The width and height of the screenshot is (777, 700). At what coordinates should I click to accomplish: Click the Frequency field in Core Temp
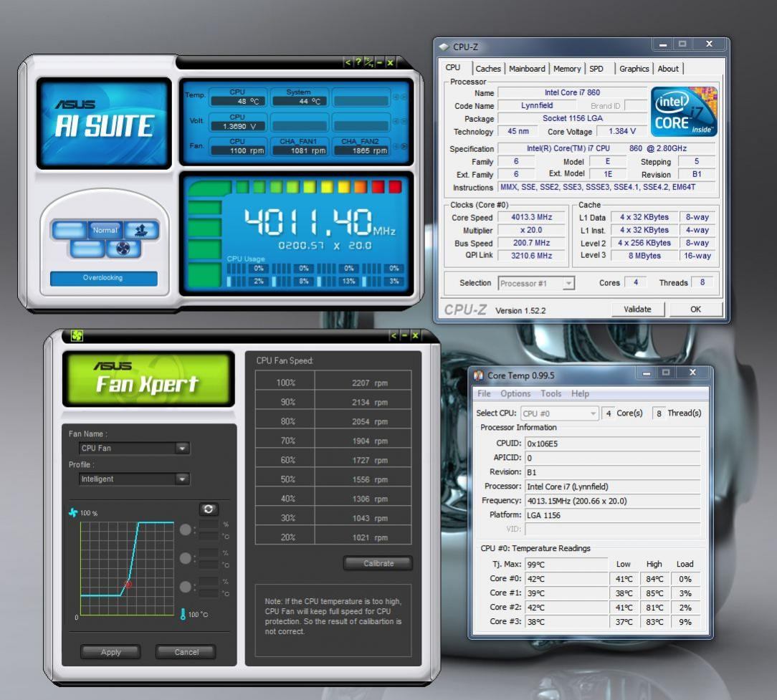coord(612,501)
